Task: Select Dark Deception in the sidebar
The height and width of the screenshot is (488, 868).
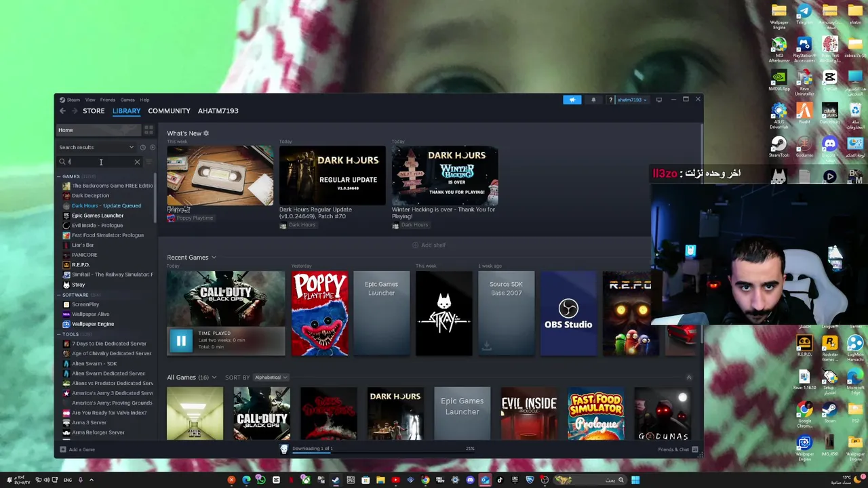Action: pos(90,196)
